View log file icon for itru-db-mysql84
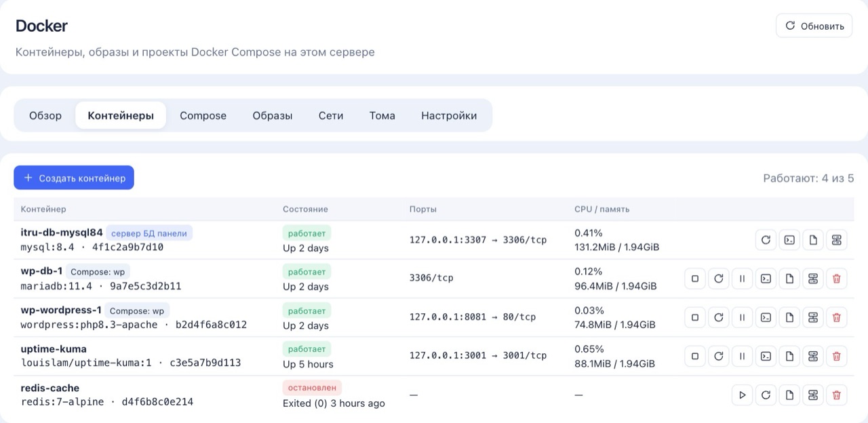Screen dimensions: 868x423 pyautogui.click(x=813, y=240)
